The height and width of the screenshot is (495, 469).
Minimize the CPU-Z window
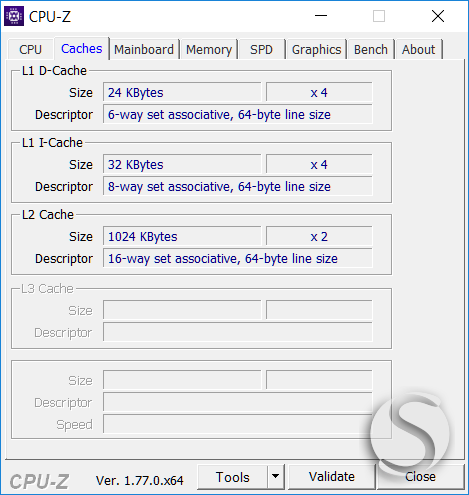(321, 16)
